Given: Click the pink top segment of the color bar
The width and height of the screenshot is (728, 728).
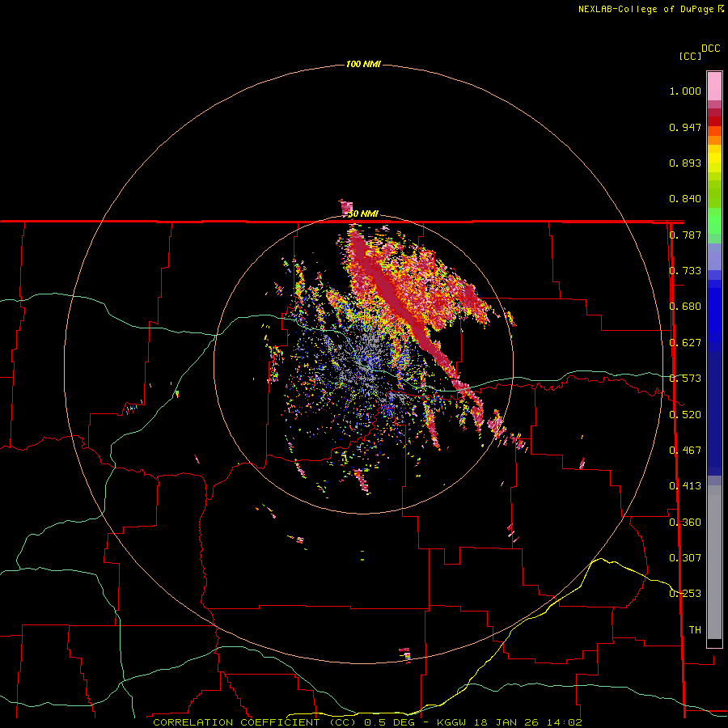Looking at the screenshot, I should point(714,87).
